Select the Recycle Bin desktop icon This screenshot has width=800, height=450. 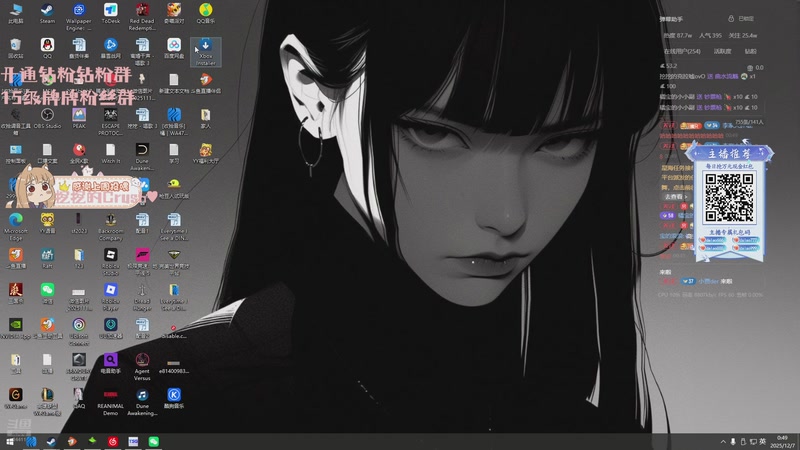15,48
